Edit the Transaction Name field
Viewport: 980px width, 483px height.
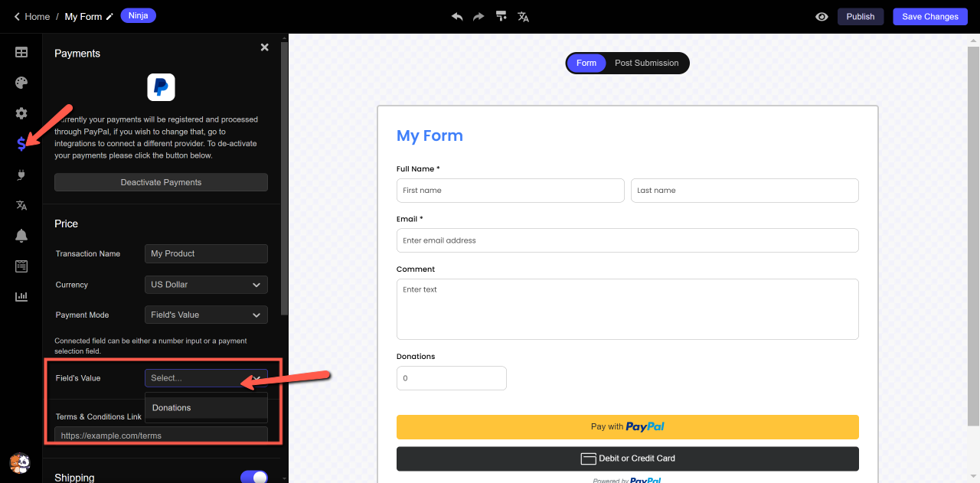(x=206, y=253)
